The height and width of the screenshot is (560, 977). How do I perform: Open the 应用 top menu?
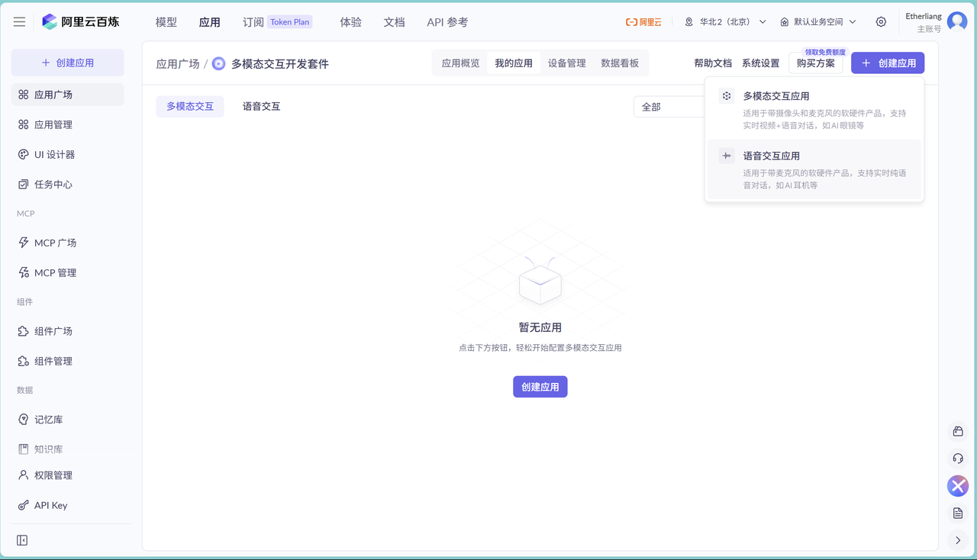210,22
